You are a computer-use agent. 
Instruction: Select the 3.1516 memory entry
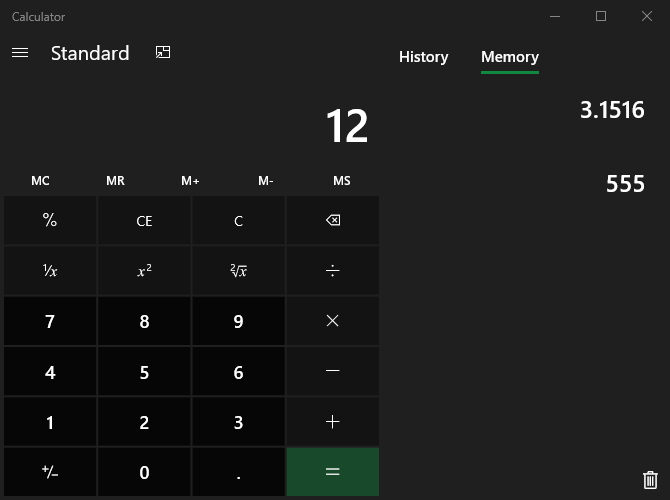point(612,110)
